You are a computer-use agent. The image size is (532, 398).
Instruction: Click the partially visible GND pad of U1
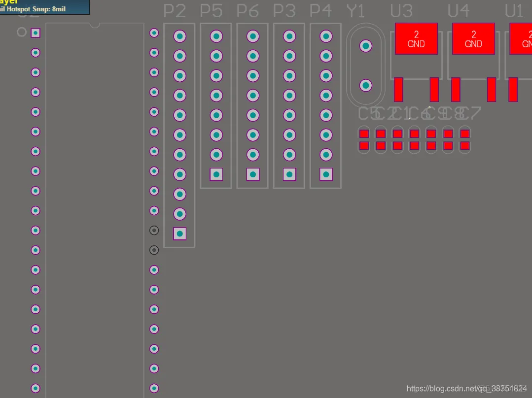[521, 38]
